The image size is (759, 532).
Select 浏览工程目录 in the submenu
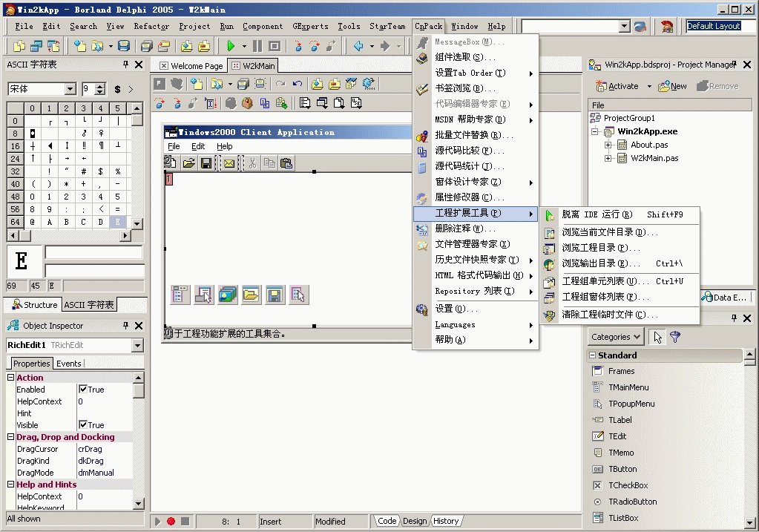click(600, 248)
